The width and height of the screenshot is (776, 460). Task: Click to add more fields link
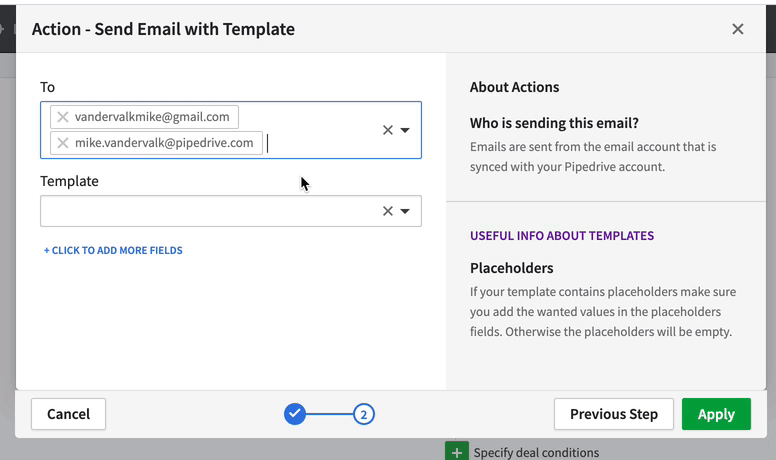coord(113,250)
